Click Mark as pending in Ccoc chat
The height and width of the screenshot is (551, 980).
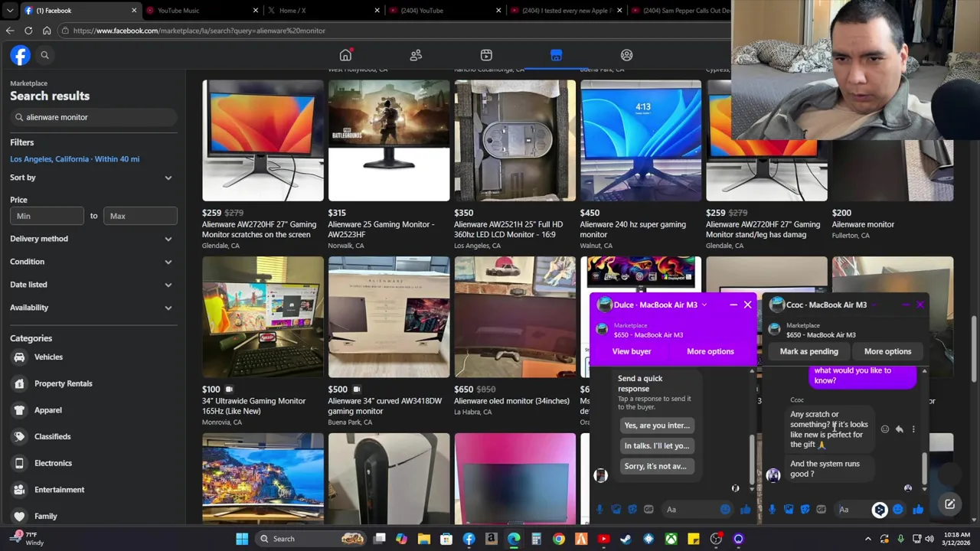click(808, 351)
